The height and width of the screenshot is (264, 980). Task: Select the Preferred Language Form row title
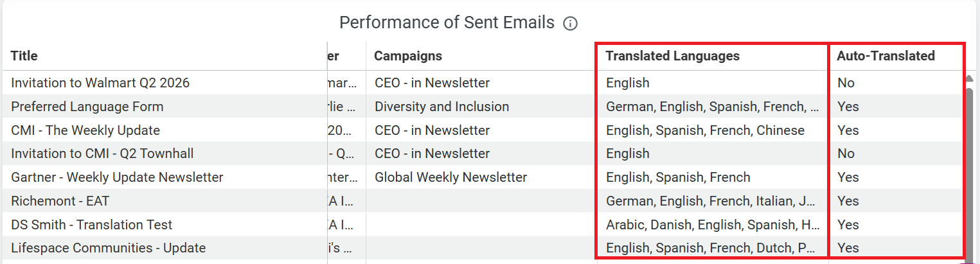click(87, 107)
